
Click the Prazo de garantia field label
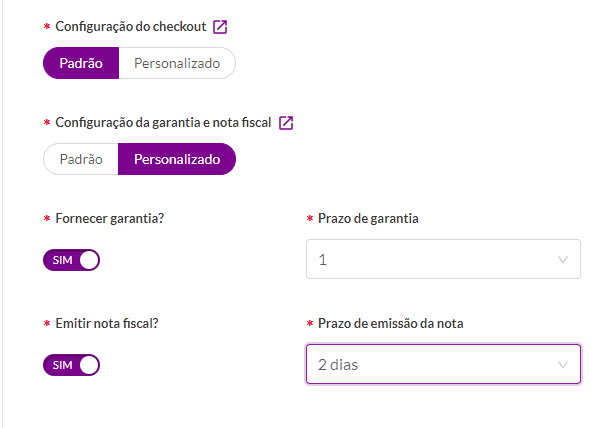[x=368, y=218]
